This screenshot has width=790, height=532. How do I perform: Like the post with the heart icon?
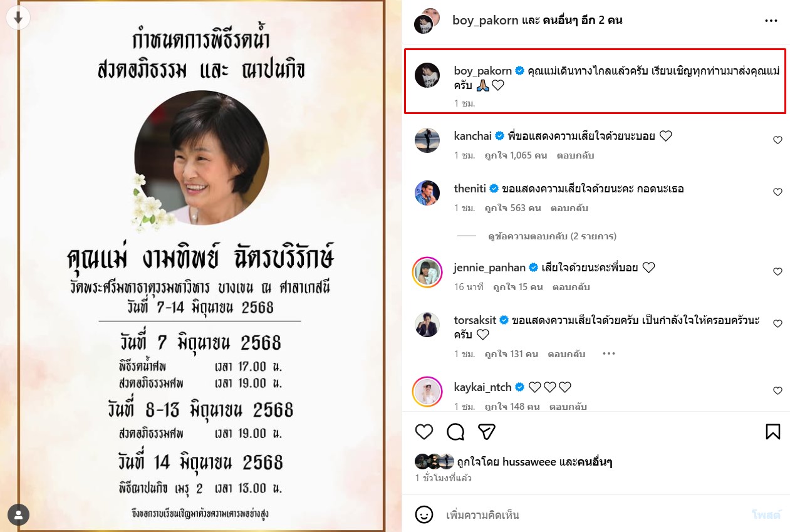coord(424,432)
